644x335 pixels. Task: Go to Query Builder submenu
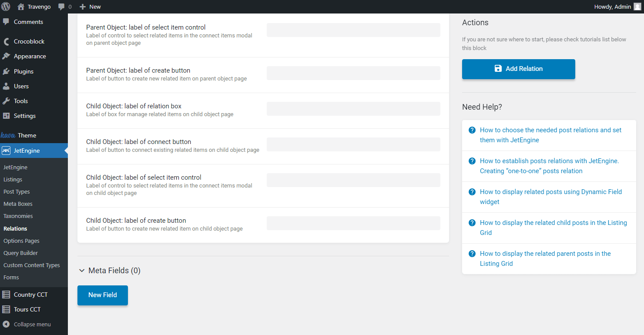click(x=20, y=253)
